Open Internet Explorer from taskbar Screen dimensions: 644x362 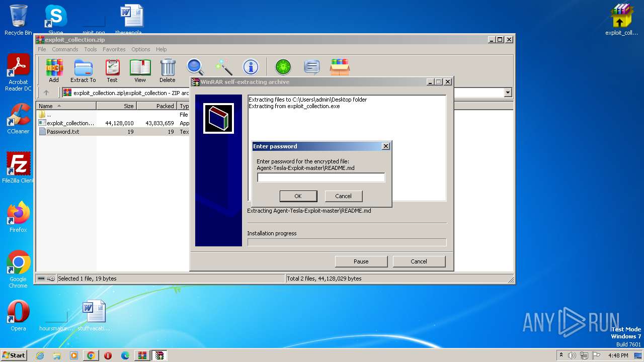(x=40, y=355)
